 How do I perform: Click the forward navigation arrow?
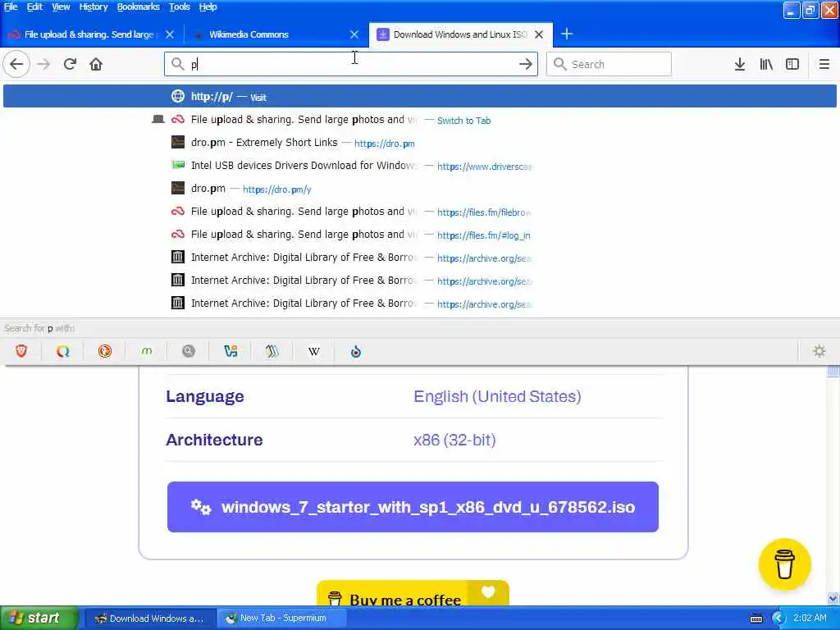pos(43,64)
